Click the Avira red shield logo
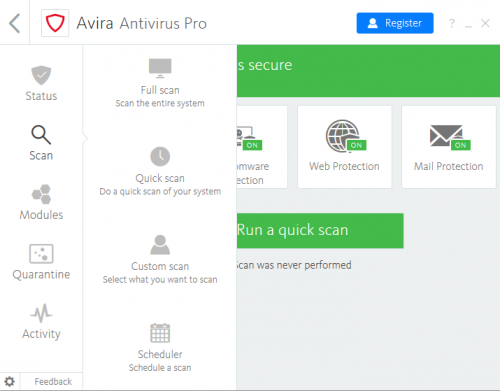Image resolution: width=500 pixels, height=391 pixels. [x=55, y=23]
